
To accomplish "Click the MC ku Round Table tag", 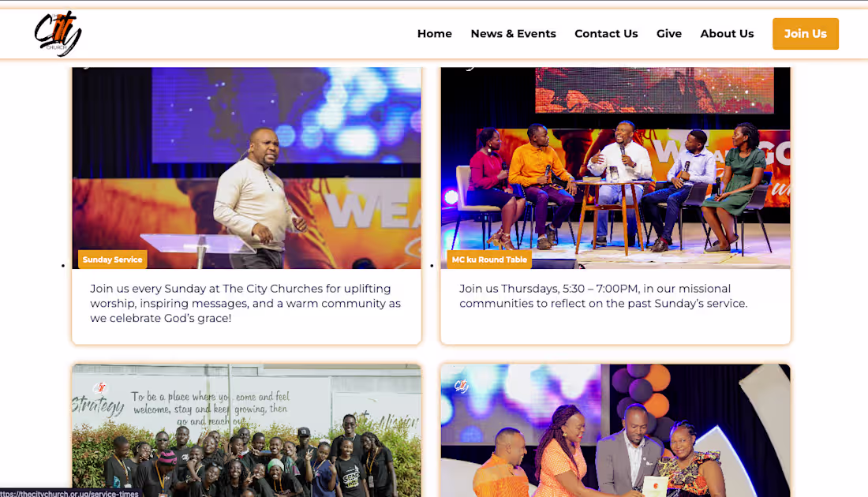I will coord(489,260).
